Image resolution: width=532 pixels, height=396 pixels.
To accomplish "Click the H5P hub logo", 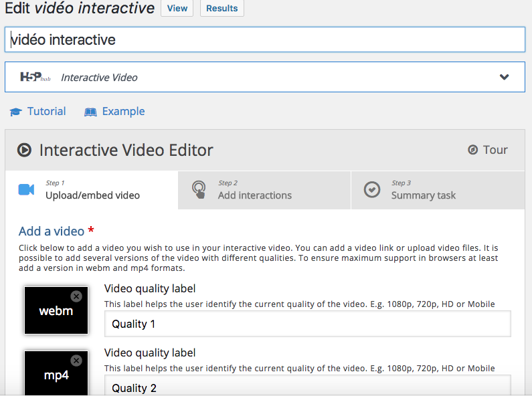I will click(x=35, y=77).
